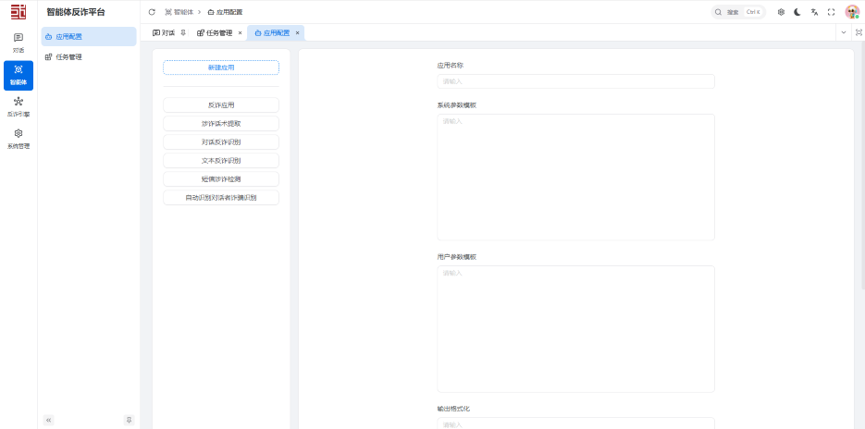Open the 反诈引擎 module in left rail
865x429 pixels.
tap(18, 108)
